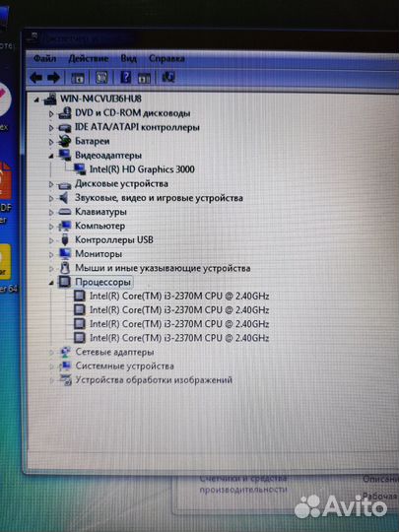Click the system devices category icon

(65, 366)
